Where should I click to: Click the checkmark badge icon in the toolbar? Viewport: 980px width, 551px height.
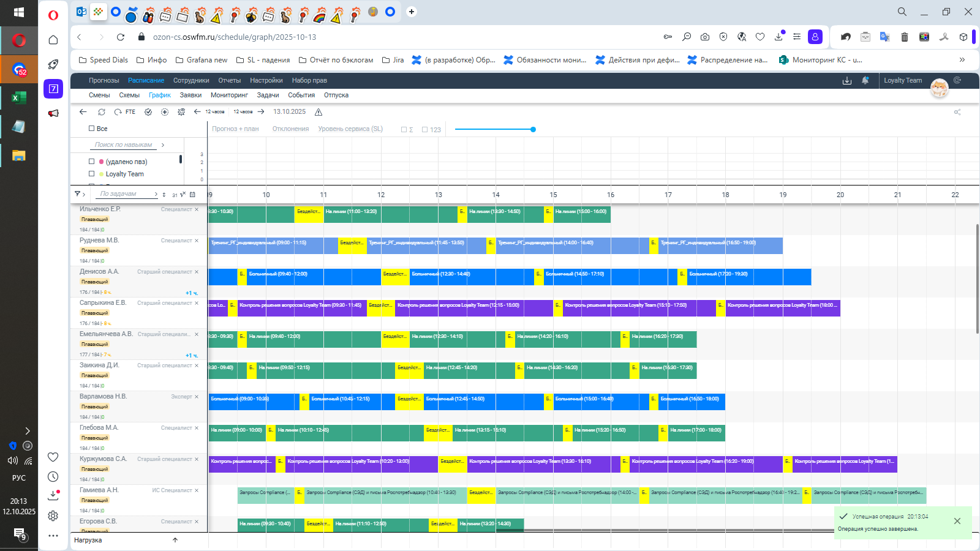pos(148,112)
